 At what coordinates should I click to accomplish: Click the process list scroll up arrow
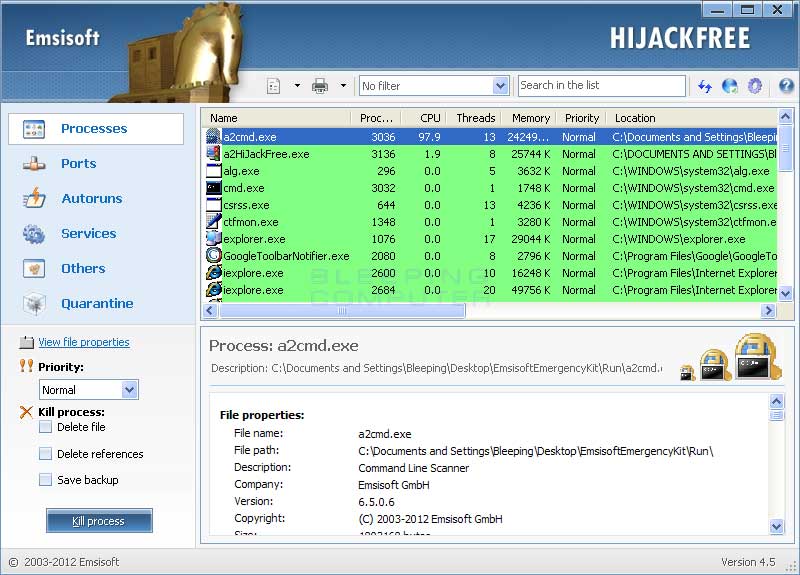[x=786, y=117]
